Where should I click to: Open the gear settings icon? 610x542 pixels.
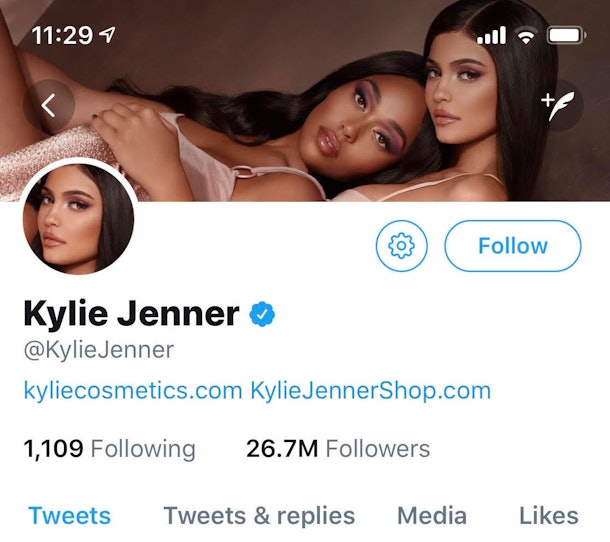401,246
